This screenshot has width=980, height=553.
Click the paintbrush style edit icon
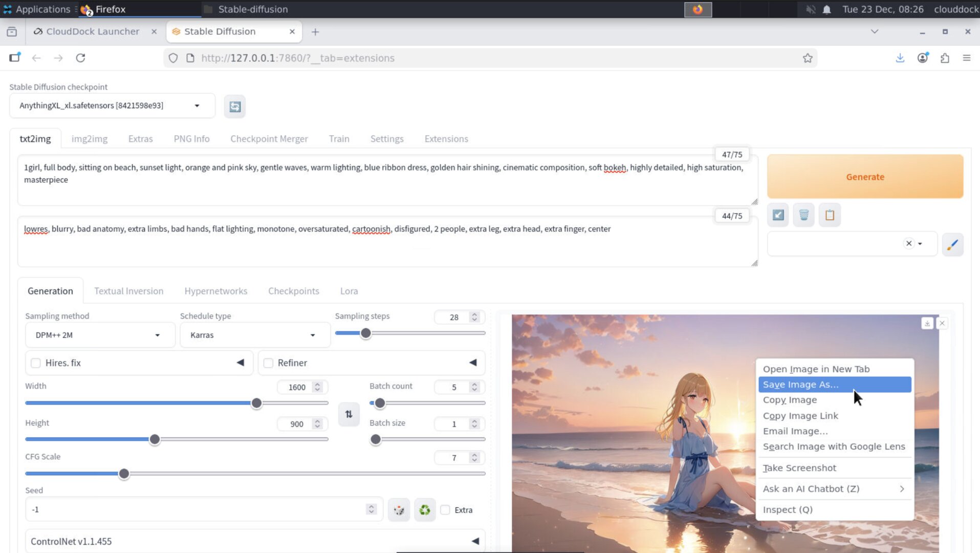[952, 244]
